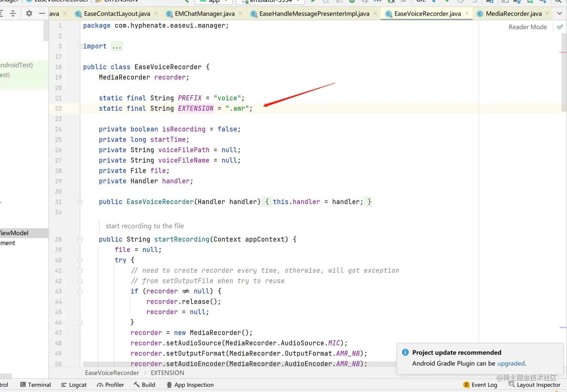Collapse all in project panel

coord(13,13)
